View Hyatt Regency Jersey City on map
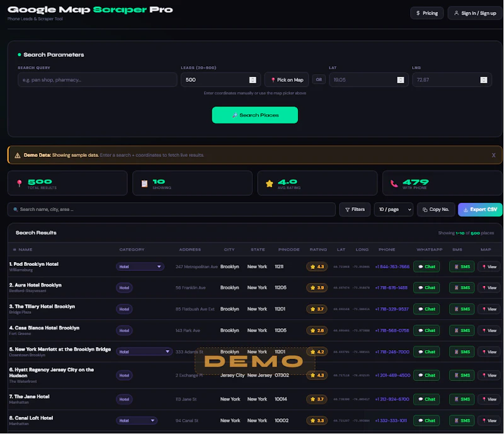The height and width of the screenshot is (434, 504). [490, 375]
